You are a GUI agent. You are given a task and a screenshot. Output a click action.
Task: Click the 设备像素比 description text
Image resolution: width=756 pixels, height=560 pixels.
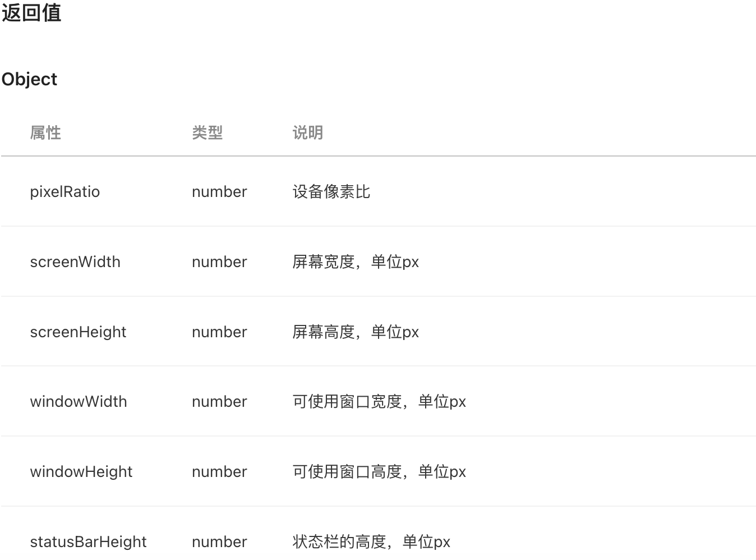[331, 192]
